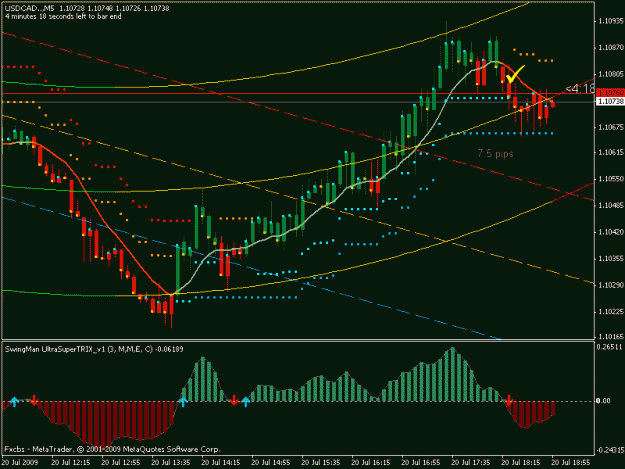Viewport: 625px width, 469px height.
Task: Click the '<4:18' countdown label
Action: [580, 89]
